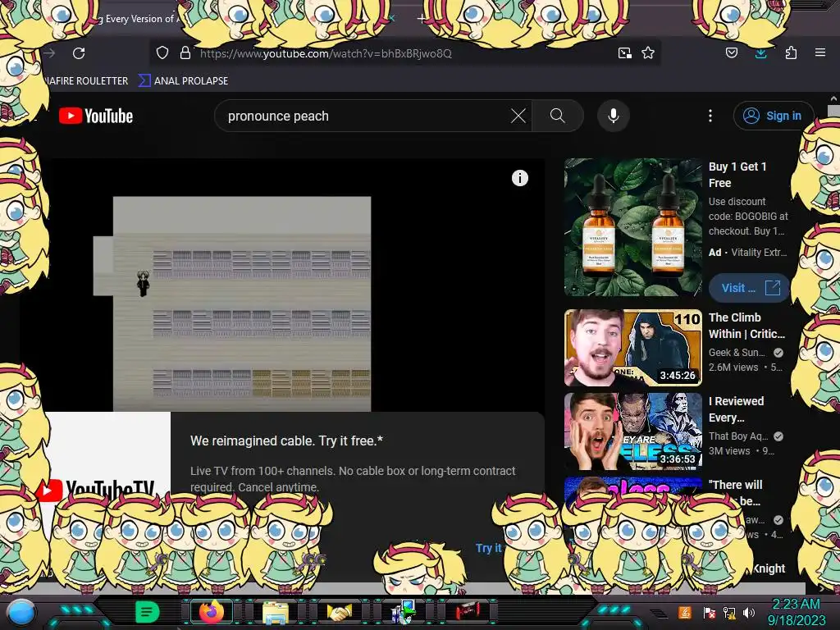Viewport: 840px width, 630px height.
Task: Open the 'Geek & Sun...' channel name
Action: click(737, 353)
